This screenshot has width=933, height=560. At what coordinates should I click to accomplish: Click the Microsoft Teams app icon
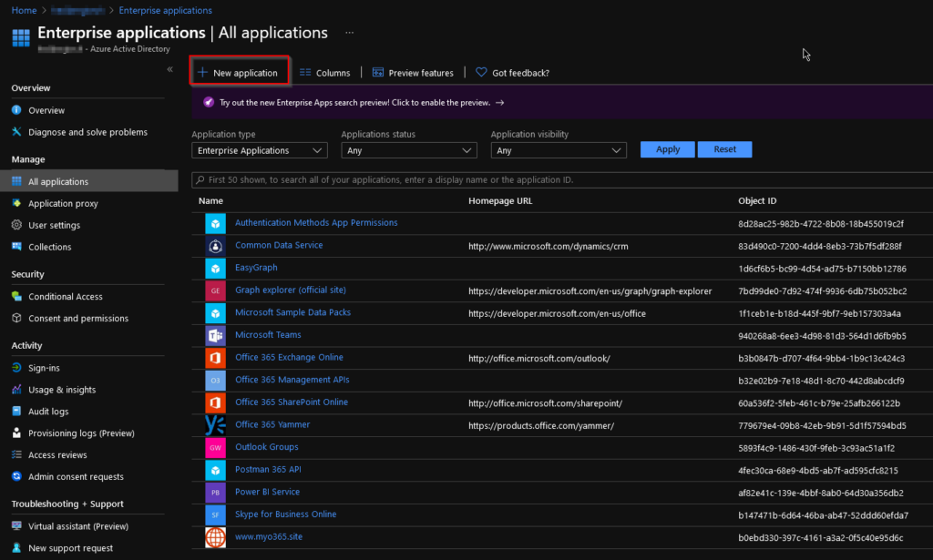tap(215, 336)
